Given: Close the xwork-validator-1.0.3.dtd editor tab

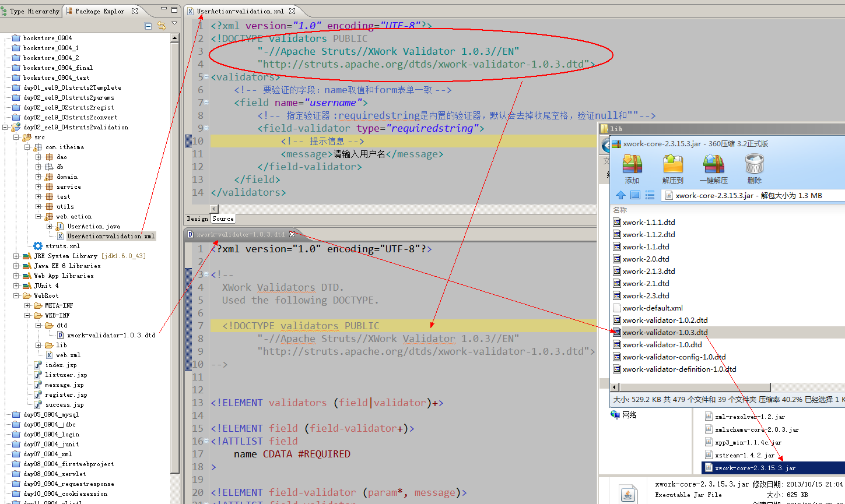Looking at the screenshot, I should pyautogui.click(x=293, y=234).
